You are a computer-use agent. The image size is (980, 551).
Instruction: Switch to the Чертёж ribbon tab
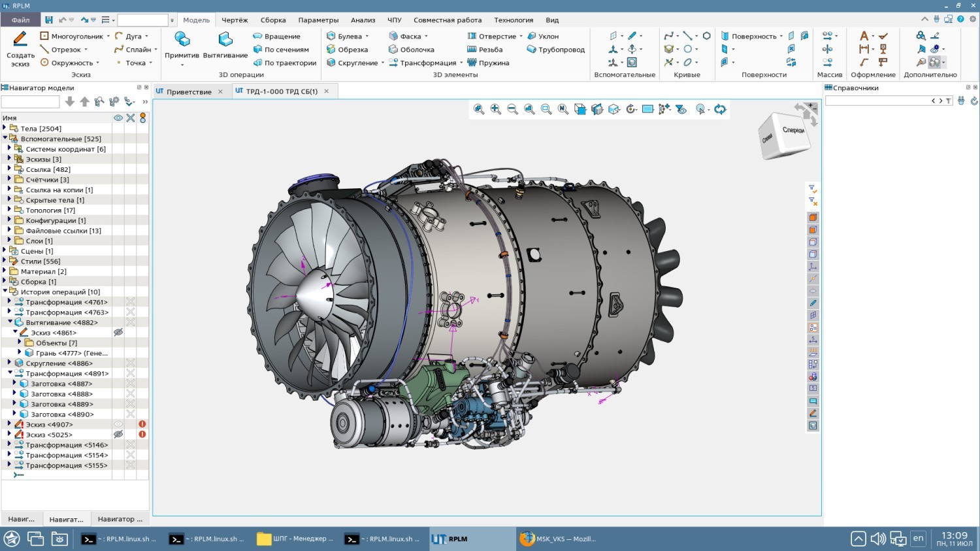235,20
